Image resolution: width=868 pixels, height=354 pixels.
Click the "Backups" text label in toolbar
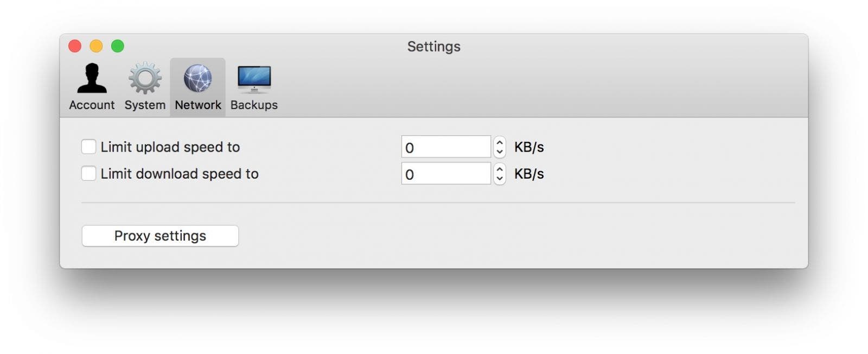coord(254,105)
